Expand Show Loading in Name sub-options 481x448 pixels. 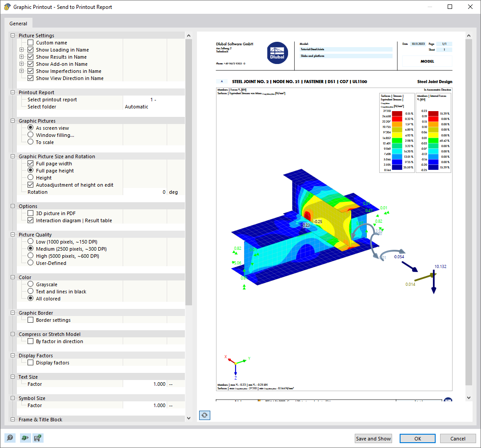coord(21,50)
